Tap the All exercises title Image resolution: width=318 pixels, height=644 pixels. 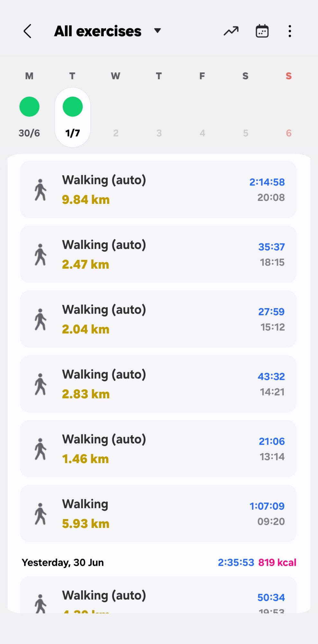click(x=98, y=31)
